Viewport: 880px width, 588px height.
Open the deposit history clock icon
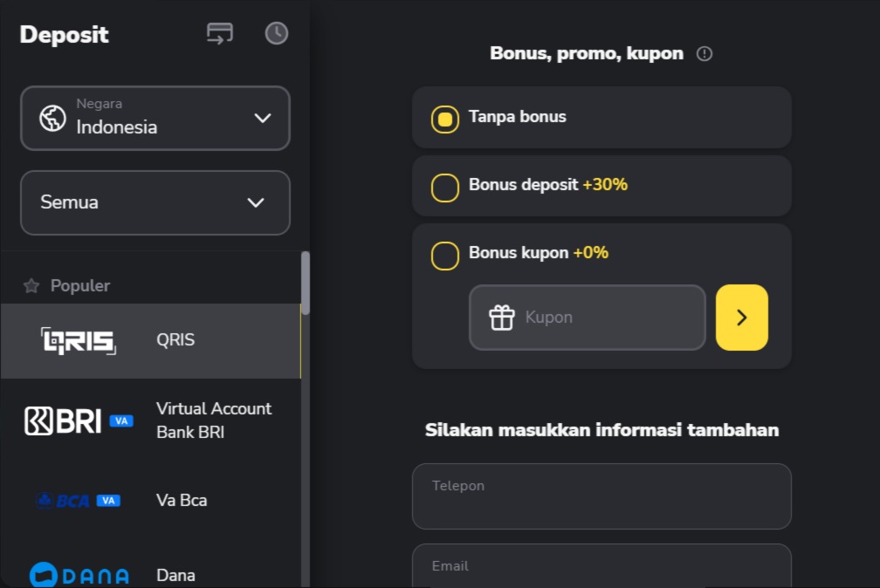(276, 34)
